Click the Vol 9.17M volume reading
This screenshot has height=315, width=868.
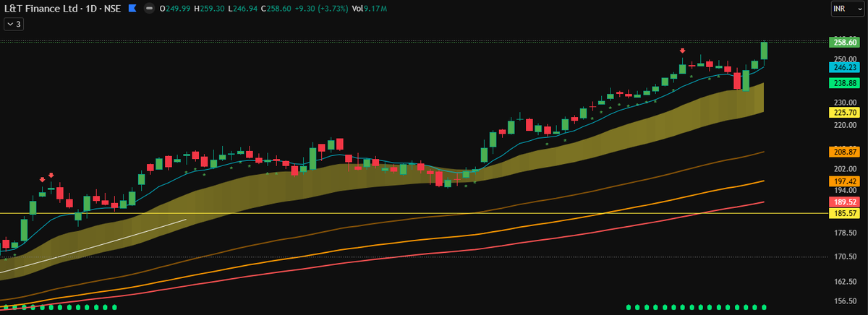(369, 9)
